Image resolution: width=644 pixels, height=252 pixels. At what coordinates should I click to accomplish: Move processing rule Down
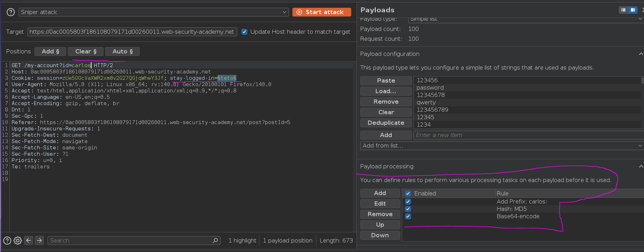tap(380, 235)
